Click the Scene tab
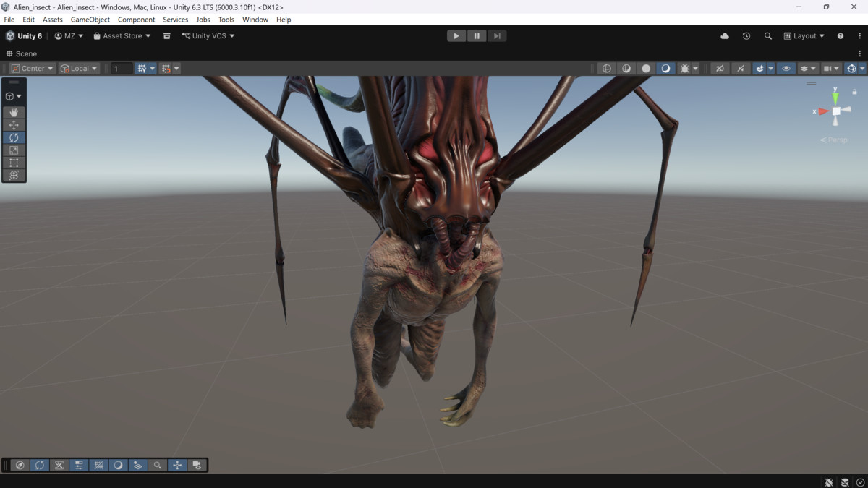Viewport: 868px width, 488px height. coord(22,53)
